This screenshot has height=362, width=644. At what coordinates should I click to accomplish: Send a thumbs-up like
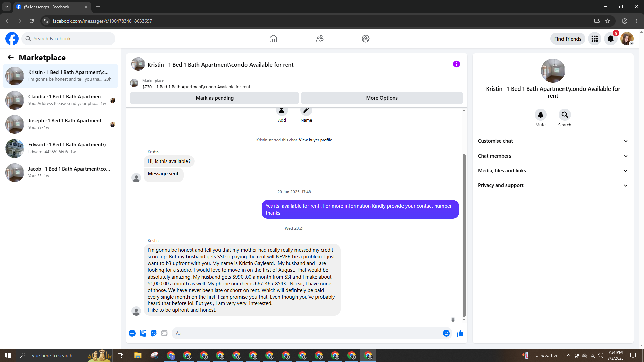(x=460, y=333)
